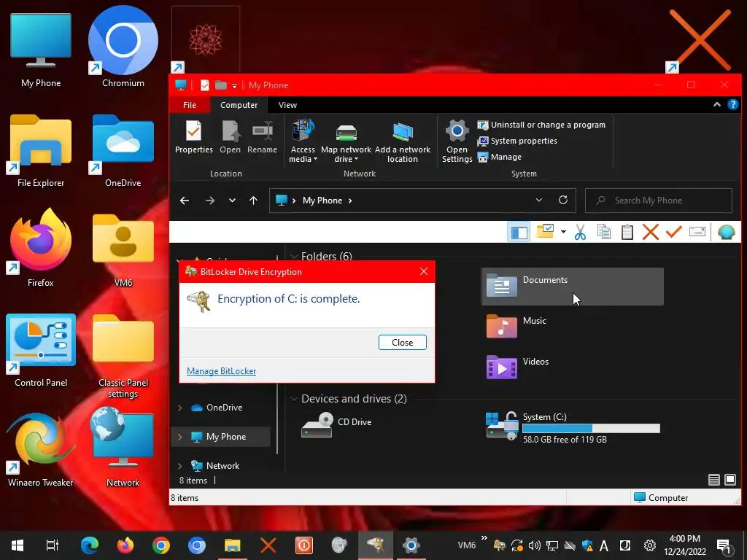Switch to details view in status bar
The height and width of the screenshot is (560, 747).
[x=713, y=480]
